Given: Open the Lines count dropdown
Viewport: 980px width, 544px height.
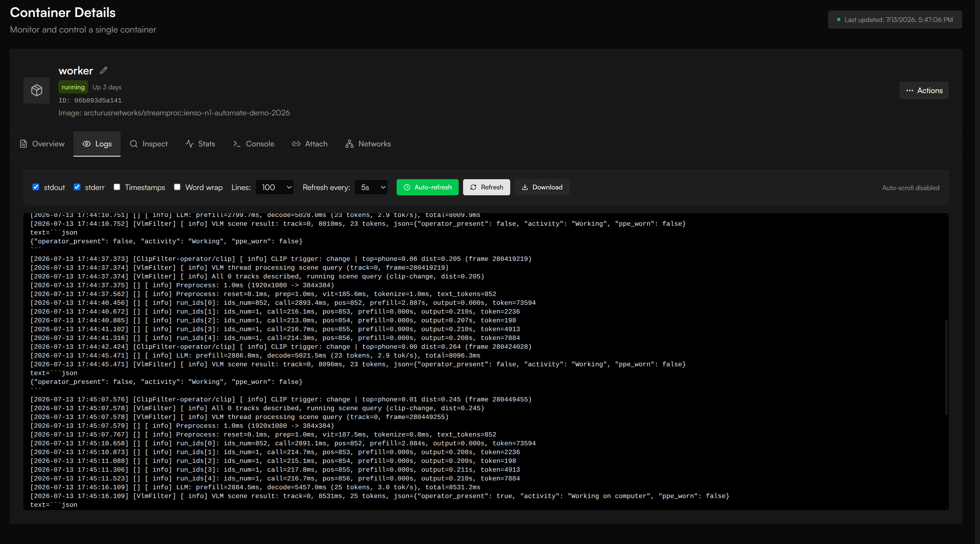Looking at the screenshot, I should click(x=275, y=187).
